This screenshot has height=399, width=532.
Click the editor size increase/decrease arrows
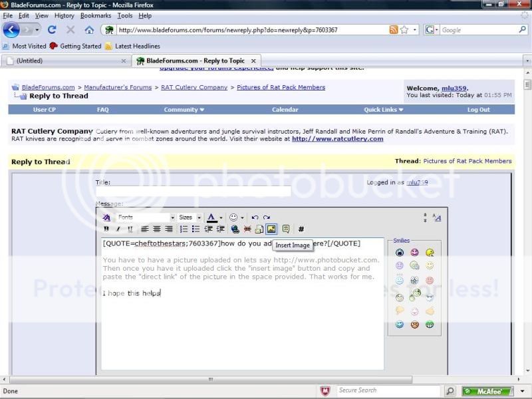point(425,217)
